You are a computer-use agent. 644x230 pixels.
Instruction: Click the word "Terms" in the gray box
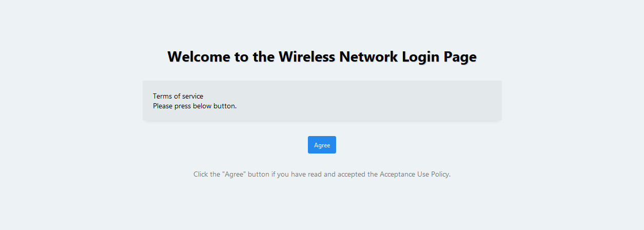tap(162, 96)
